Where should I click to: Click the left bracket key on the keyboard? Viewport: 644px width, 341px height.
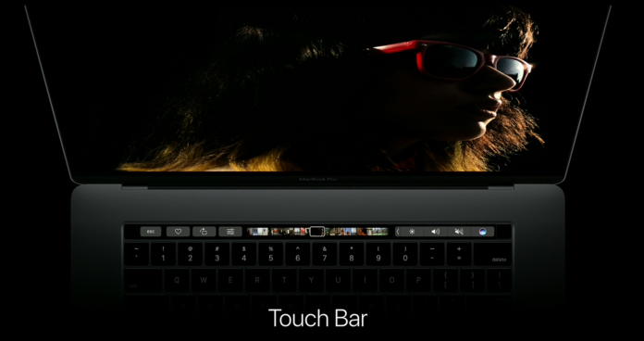pyautogui.click(x=446, y=281)
